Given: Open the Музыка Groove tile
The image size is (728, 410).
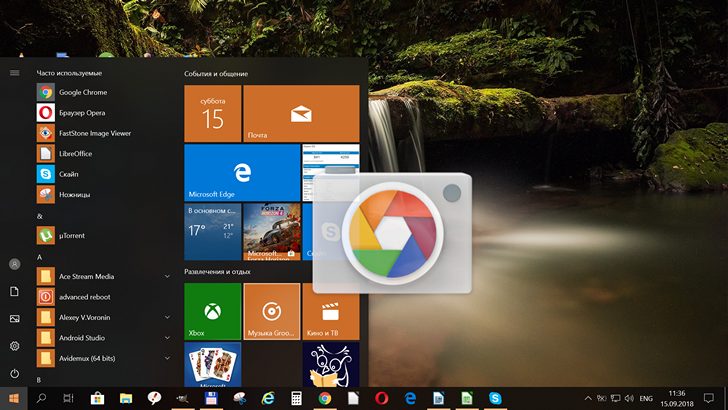Looking at the screenshot, I should tap(272, 312).
